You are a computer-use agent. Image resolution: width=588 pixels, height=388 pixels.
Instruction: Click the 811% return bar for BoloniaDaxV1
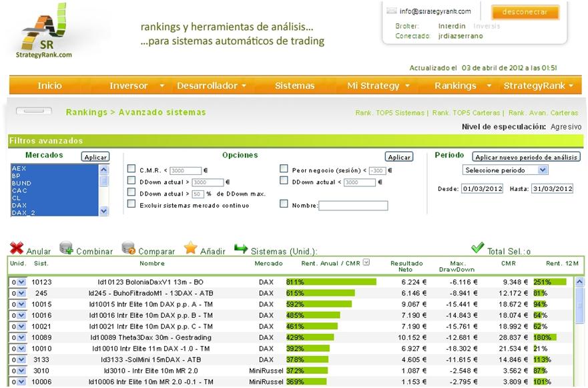pyautogui.click(x=331, y=282)
